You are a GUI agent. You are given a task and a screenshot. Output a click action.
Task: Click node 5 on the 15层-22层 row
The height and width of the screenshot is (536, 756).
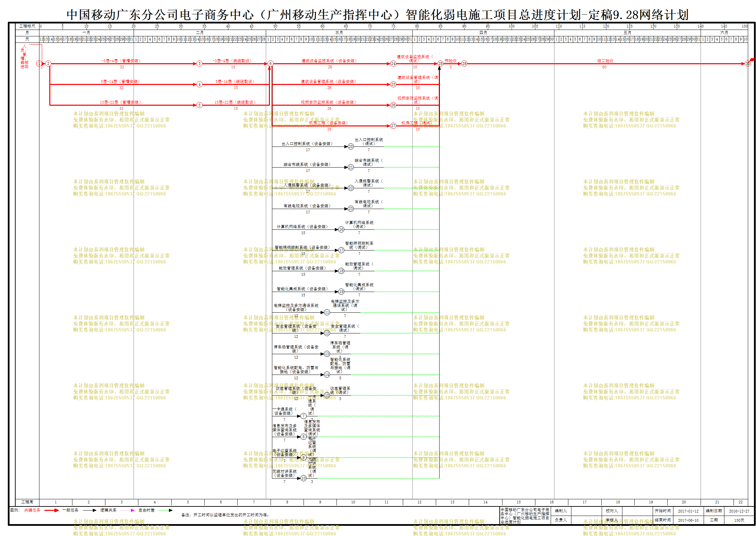(x=200, y=105)
